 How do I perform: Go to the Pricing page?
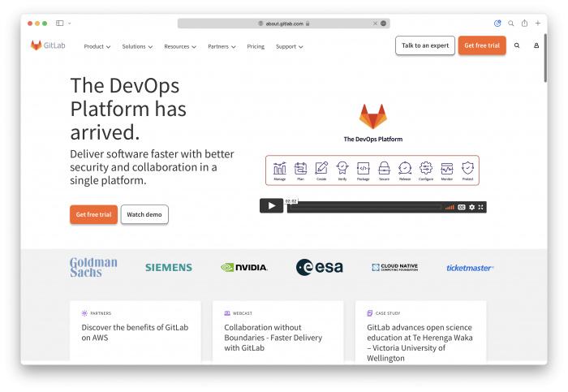[256, 46]
